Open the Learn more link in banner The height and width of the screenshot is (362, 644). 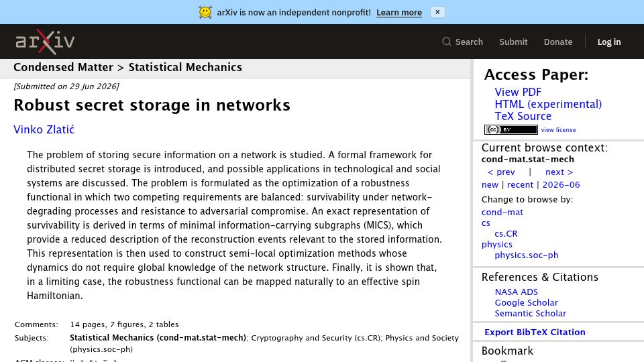(x=398, y=13)
